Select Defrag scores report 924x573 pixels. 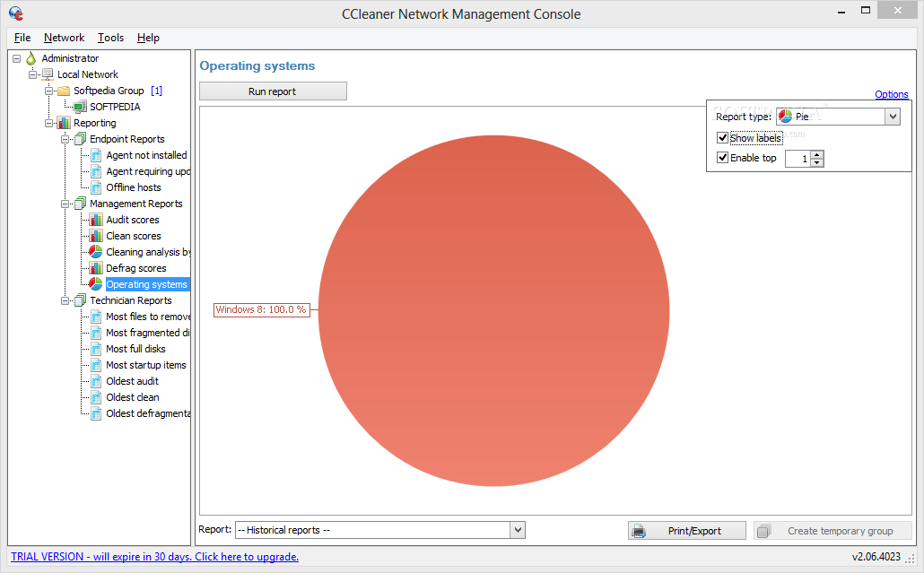click(x=136, y=268)
